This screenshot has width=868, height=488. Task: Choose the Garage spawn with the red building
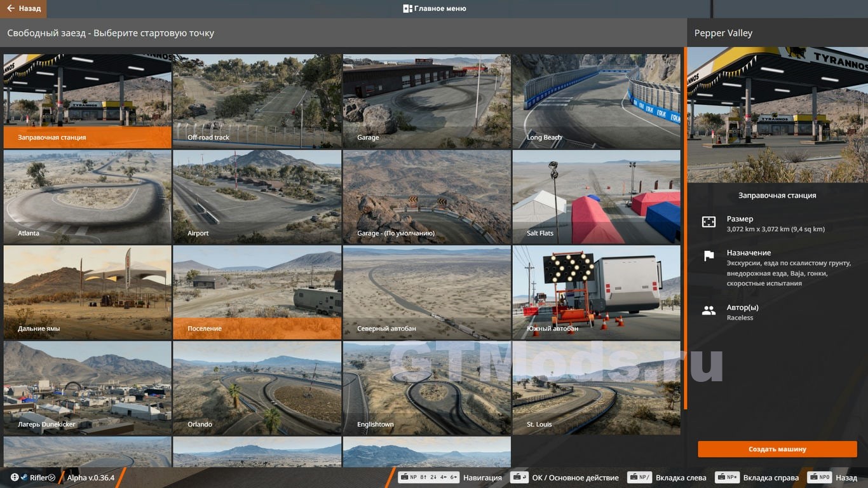tap(426, 101)
